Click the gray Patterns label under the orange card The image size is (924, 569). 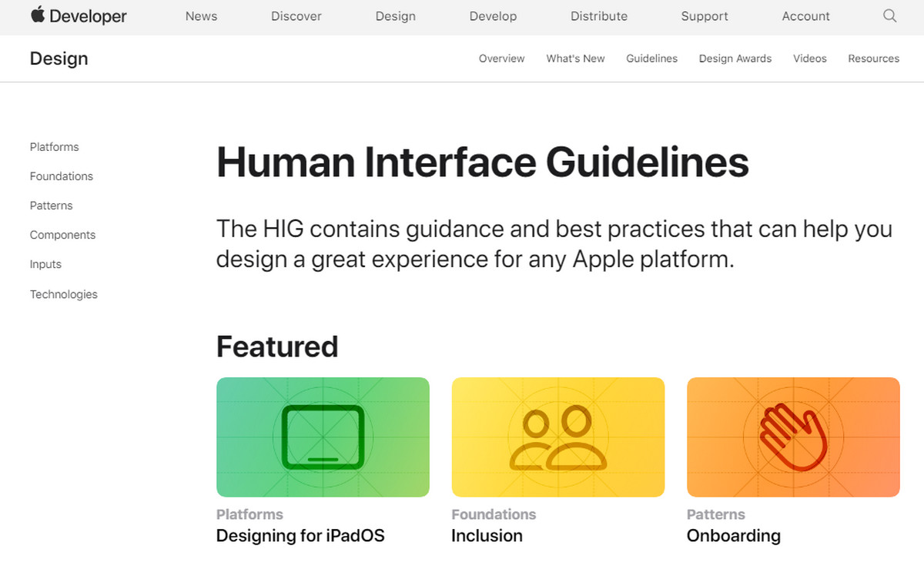coord(716,514)
